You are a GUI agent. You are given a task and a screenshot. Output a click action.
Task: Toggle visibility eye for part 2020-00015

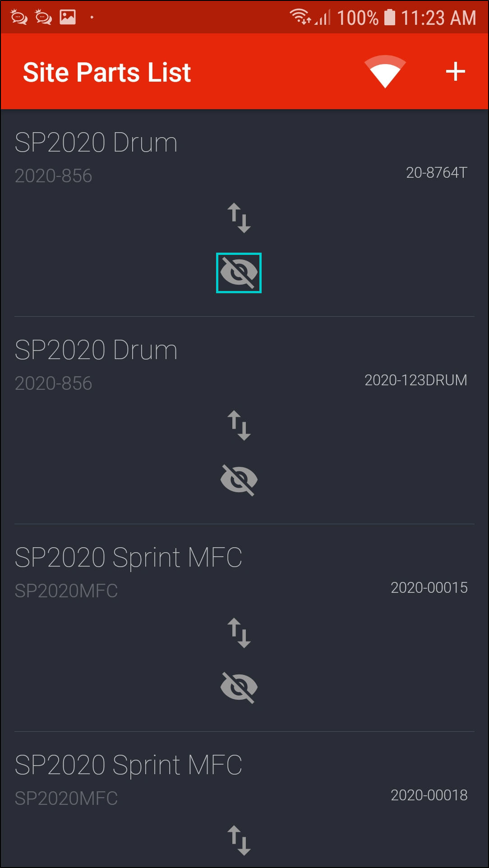pos(239,688)
